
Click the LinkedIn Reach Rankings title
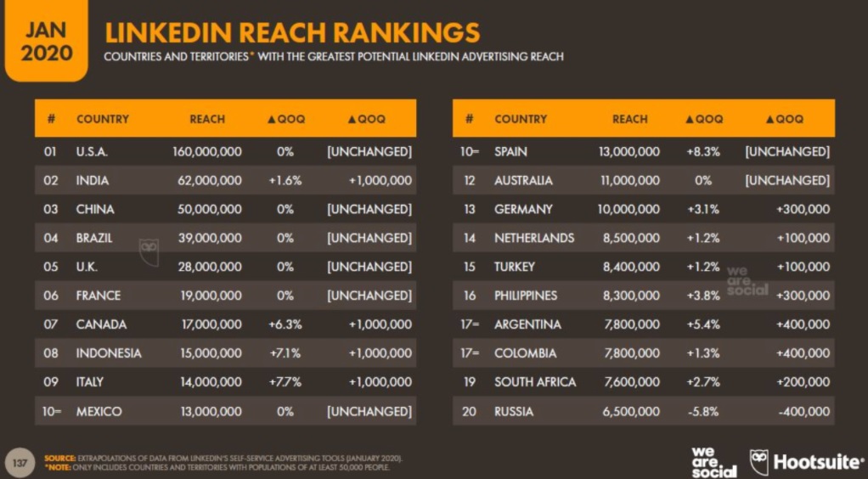291,32
